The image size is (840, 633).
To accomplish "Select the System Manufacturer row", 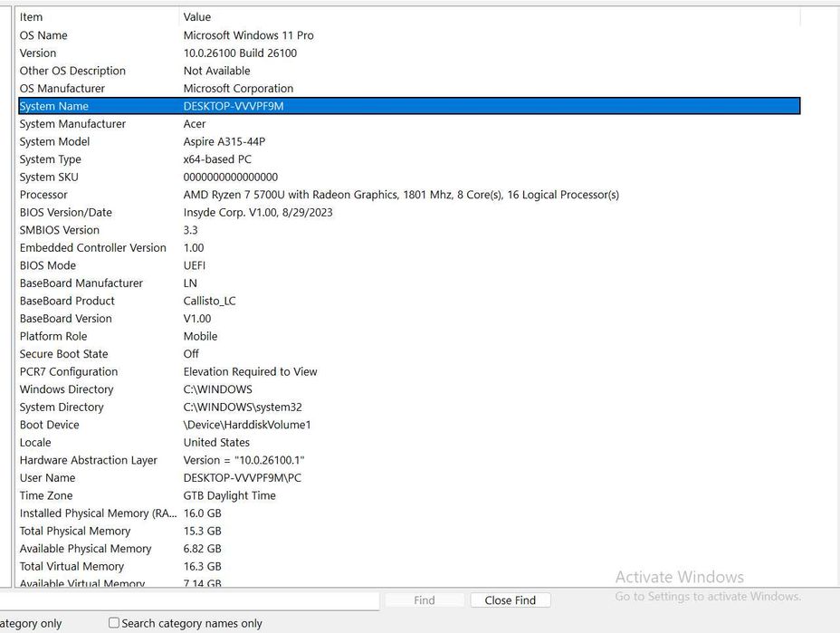I will click(x=409, y=124).
